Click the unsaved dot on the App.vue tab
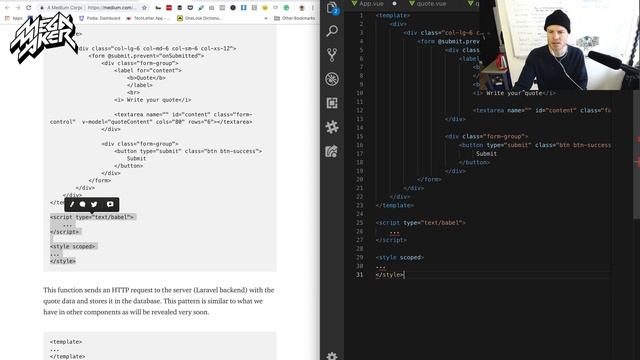Image resolution: width=640 pixels, height=360 pixels. (x=394, y=4)
